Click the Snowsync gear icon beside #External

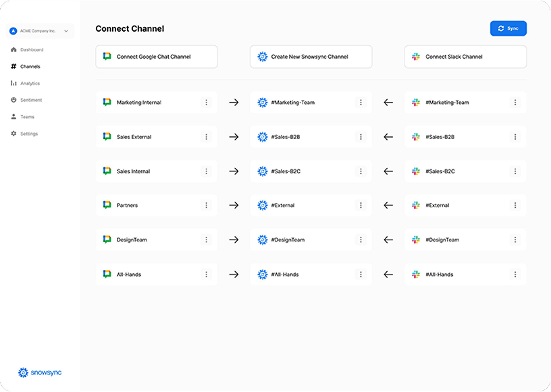[x=263, y=205]
